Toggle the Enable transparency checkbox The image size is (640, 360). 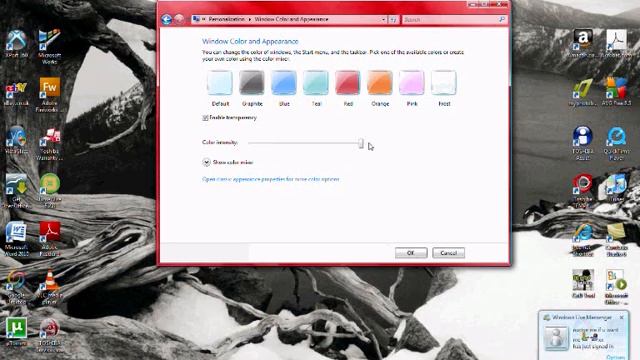tap(205, 118)
